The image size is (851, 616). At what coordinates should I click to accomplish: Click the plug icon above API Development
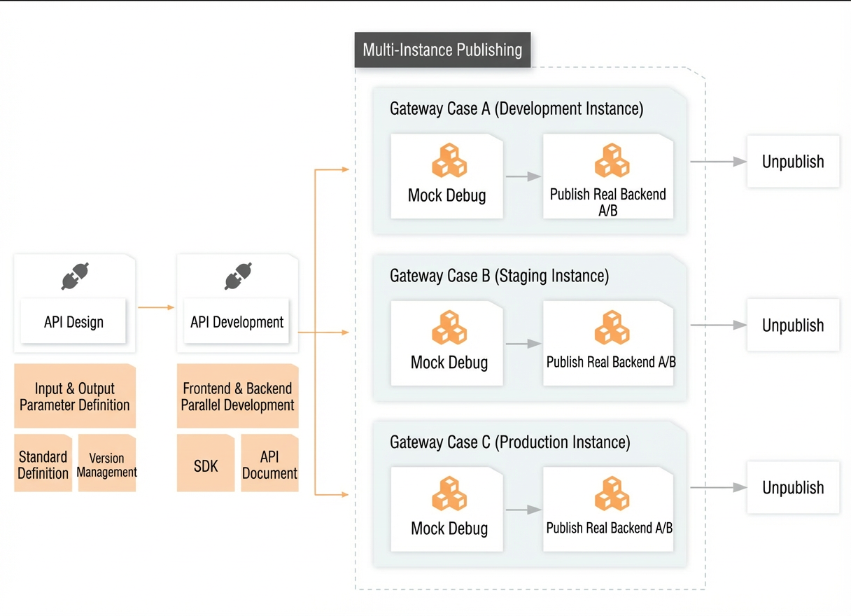coord(238,276)
